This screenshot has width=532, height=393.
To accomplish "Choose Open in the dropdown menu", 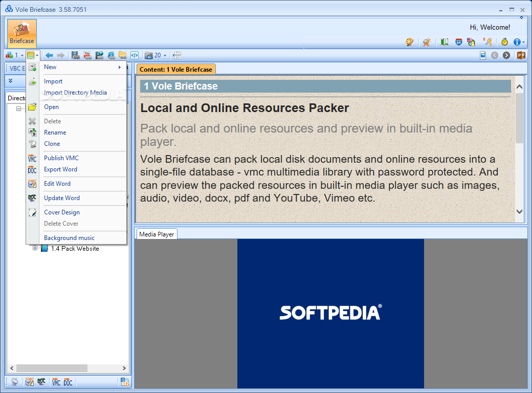I will point(76,107).
